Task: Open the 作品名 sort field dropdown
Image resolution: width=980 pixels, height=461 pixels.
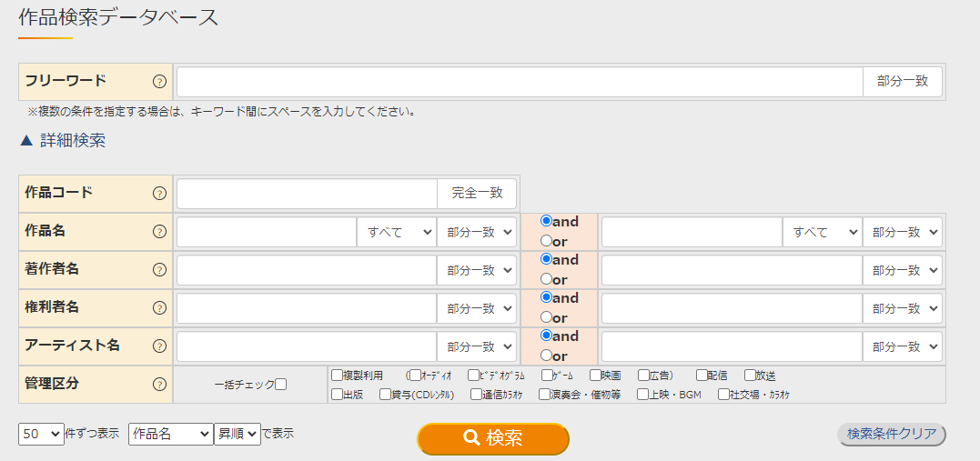Action: (x=170, y=434)
